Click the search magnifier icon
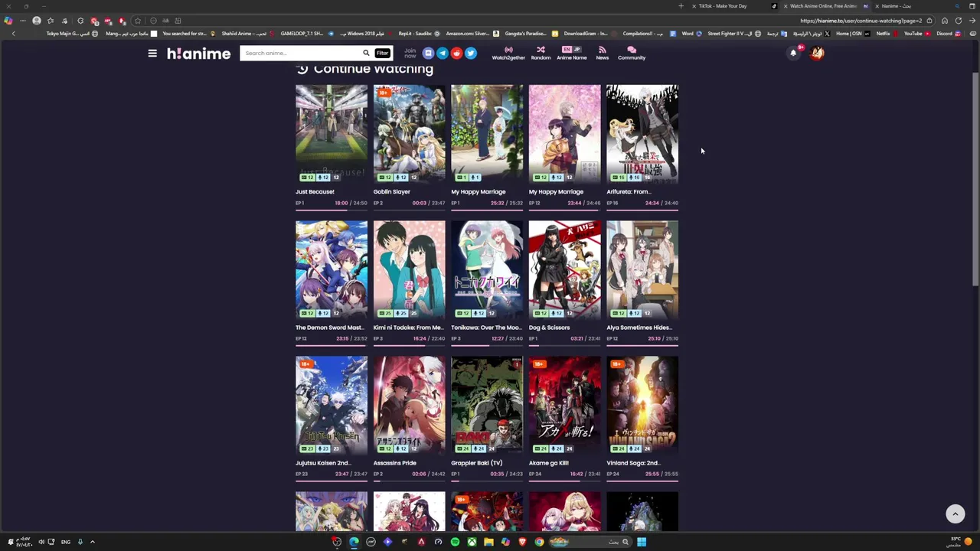 (366, 53)
